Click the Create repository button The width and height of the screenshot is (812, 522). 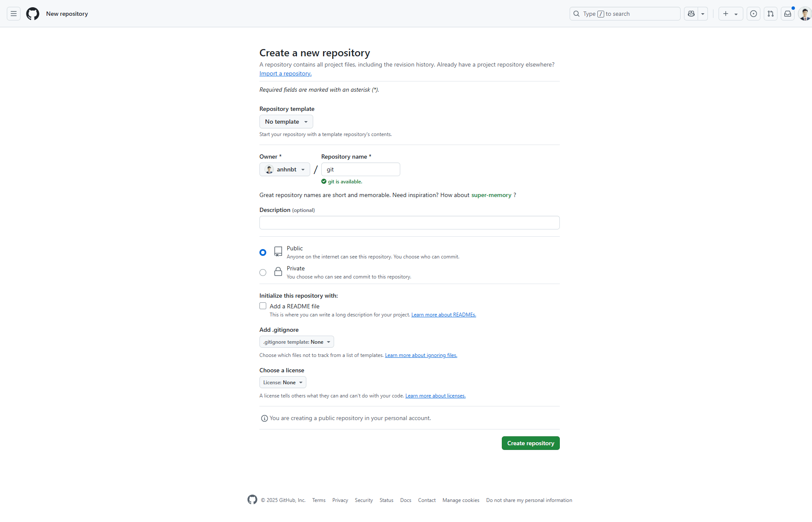coord(530,443)
